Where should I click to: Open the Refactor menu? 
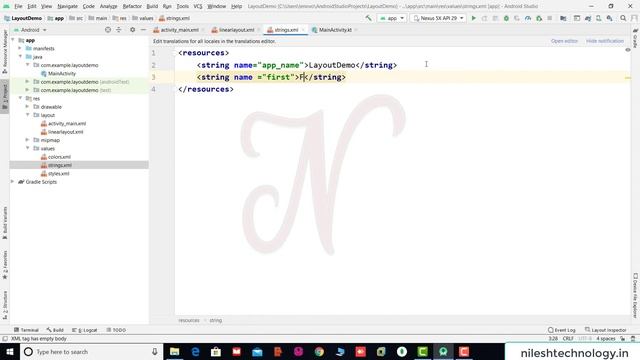(132, 6)
